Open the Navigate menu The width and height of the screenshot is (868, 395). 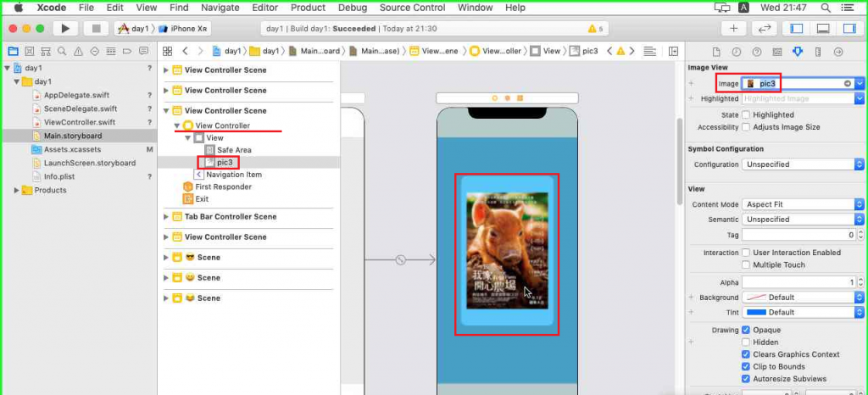tap(220, 8)
